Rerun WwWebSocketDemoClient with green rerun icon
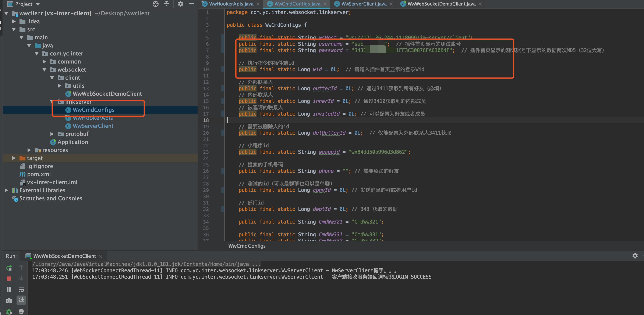The image size is (644, 315). coord(9,268)
